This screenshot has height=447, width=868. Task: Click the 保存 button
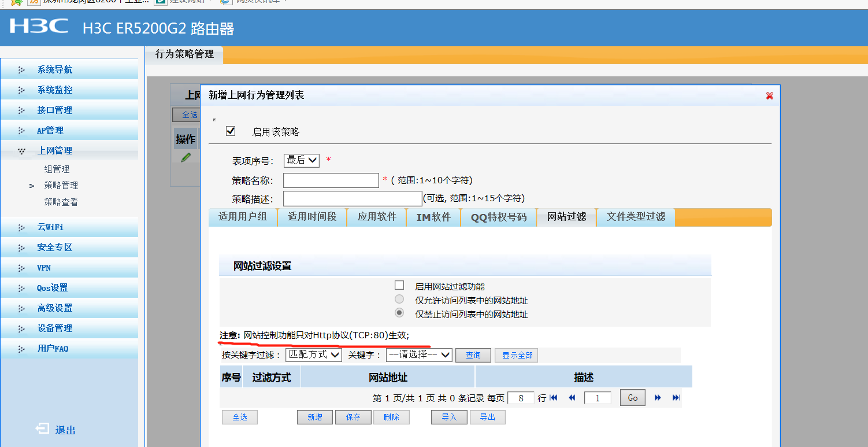click(x=353, y=417)
